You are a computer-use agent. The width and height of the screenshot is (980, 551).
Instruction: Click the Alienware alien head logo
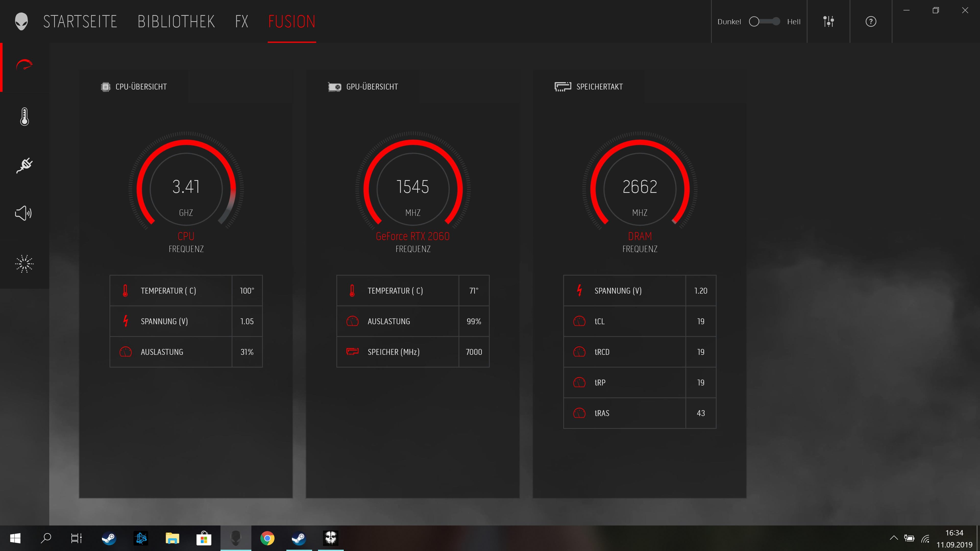click(21, 22)
